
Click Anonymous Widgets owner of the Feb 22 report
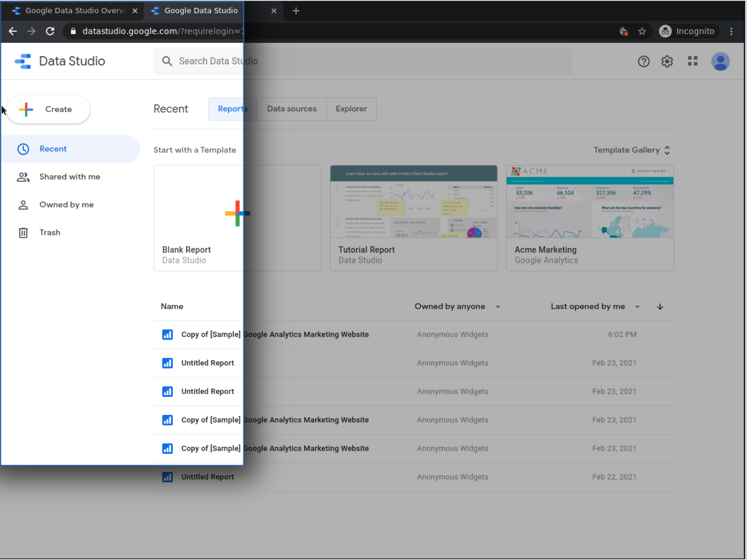[x=452, y=477]
